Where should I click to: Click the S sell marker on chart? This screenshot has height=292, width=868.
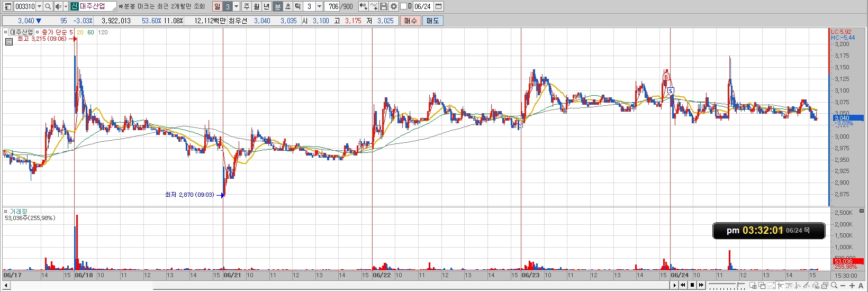point(671,91)
